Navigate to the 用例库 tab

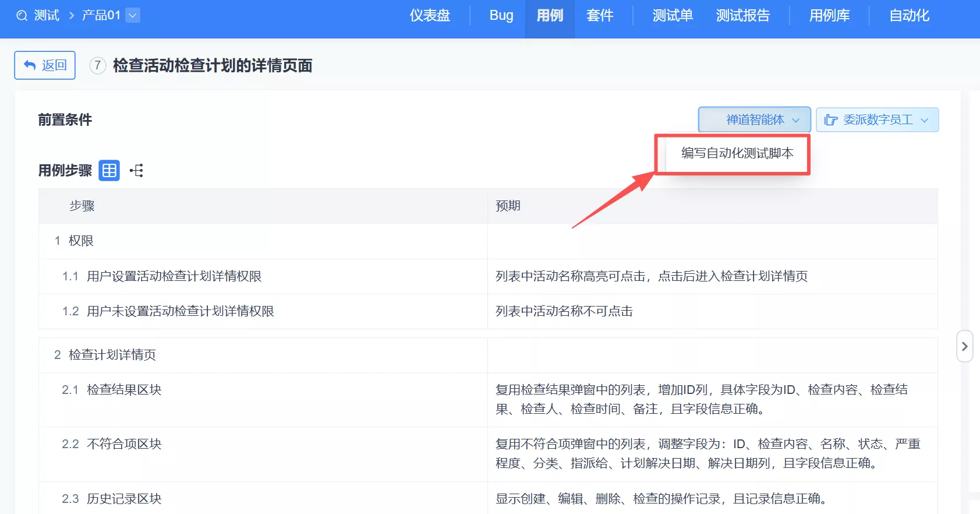pos(829,16)
